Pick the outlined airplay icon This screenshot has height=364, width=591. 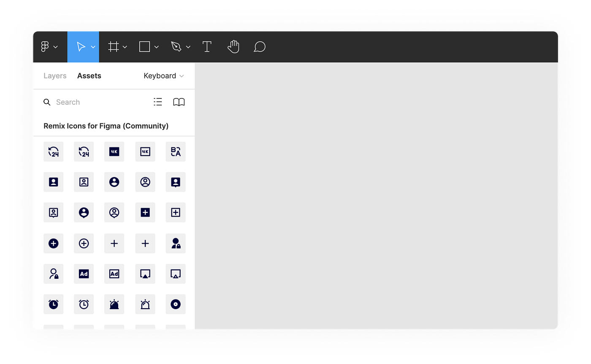pyautogui.click(x=176, y=274)
